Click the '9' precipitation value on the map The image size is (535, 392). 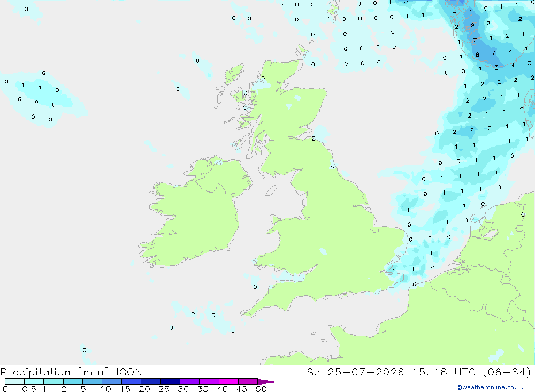pos(472,25)
